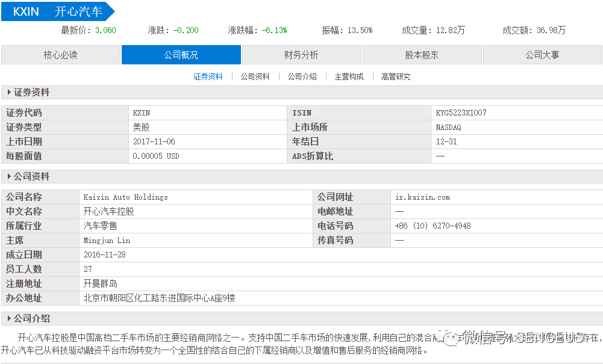The image size is (603, 364).
Task: Select the ISIN value KYG5223X1007
Action: 461,113
